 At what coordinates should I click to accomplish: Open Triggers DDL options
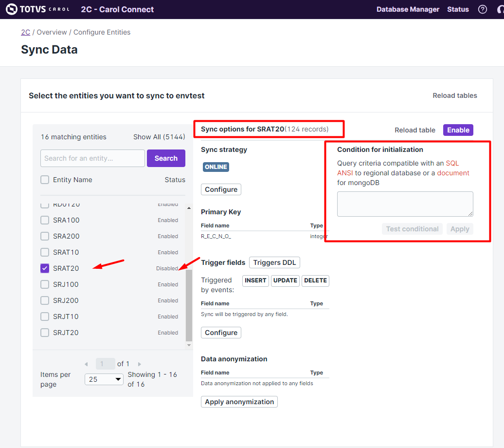click(x=274, y=262)
